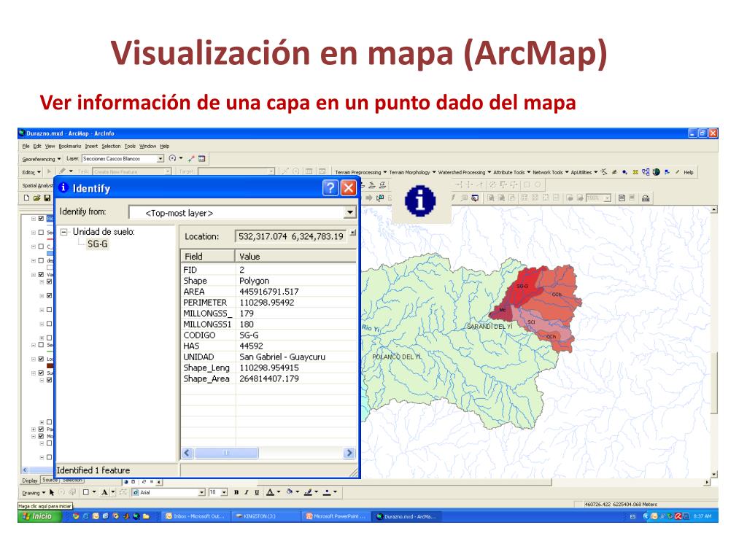Click the flow path tracing icon after ApUtilities

point(604,172)
